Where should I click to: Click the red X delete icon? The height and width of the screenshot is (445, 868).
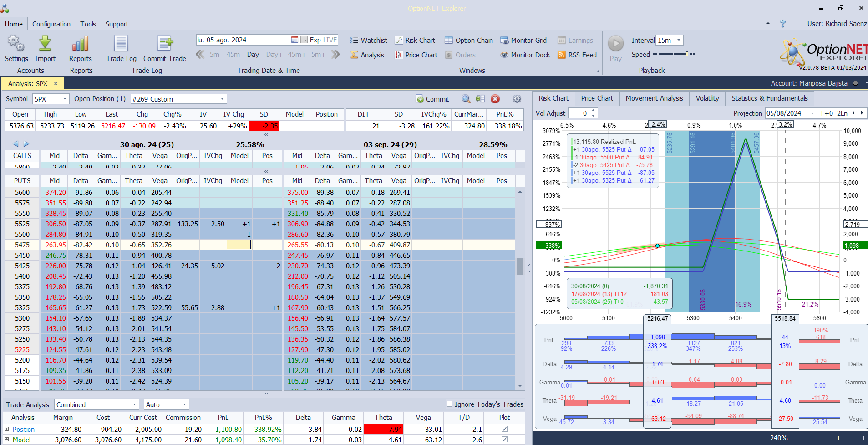[x=495, y=99]
